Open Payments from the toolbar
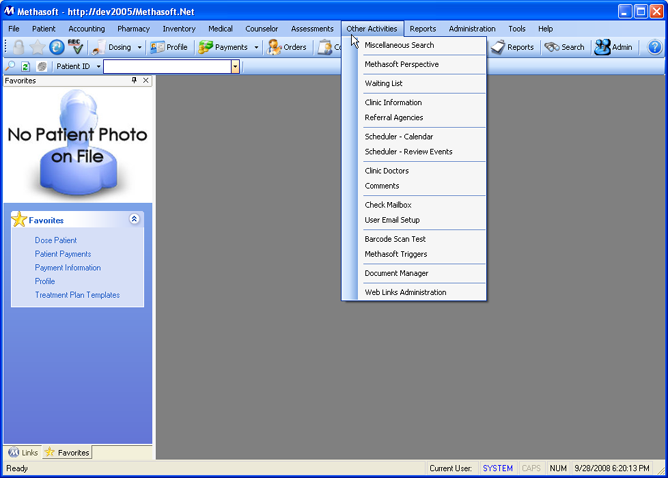This screenshot has height=478, width=668. (223, 47)
